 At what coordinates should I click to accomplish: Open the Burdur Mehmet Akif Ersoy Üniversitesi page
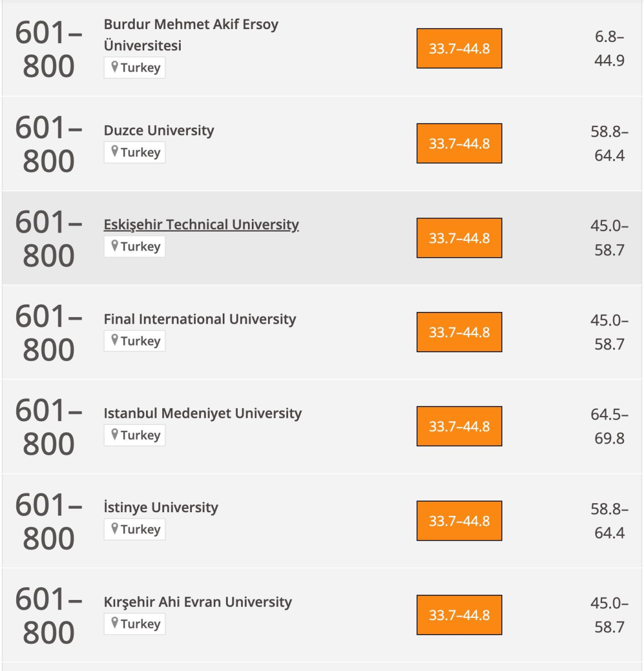(x=191, y=35)
